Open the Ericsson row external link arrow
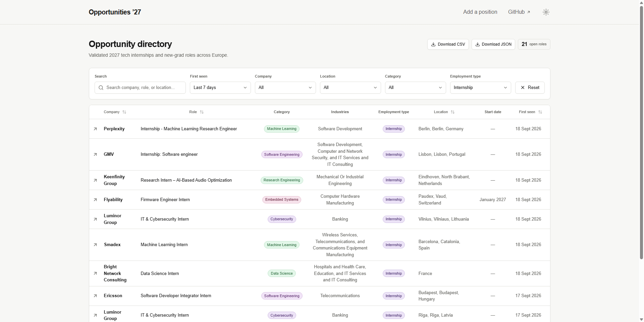Screen dimensions: 644x322 tap(95, 296)
